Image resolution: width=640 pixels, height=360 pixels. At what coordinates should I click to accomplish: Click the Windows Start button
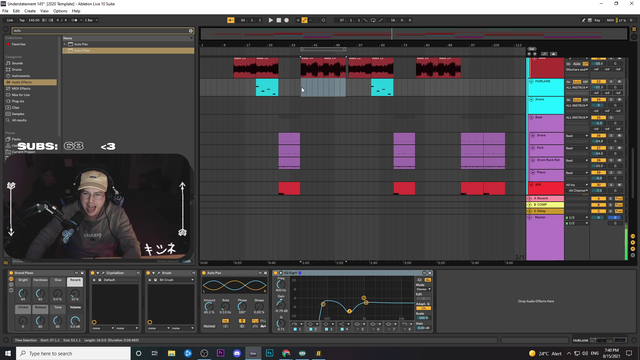[x=8, y=353]
